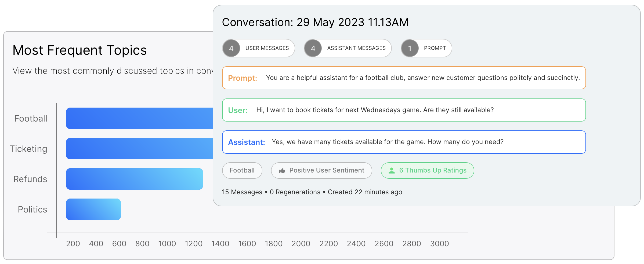This screenshot has width=644, height=264.
Task: Click the gray 4 badge for Assistant Messages
Action: (x=313, y=48)
